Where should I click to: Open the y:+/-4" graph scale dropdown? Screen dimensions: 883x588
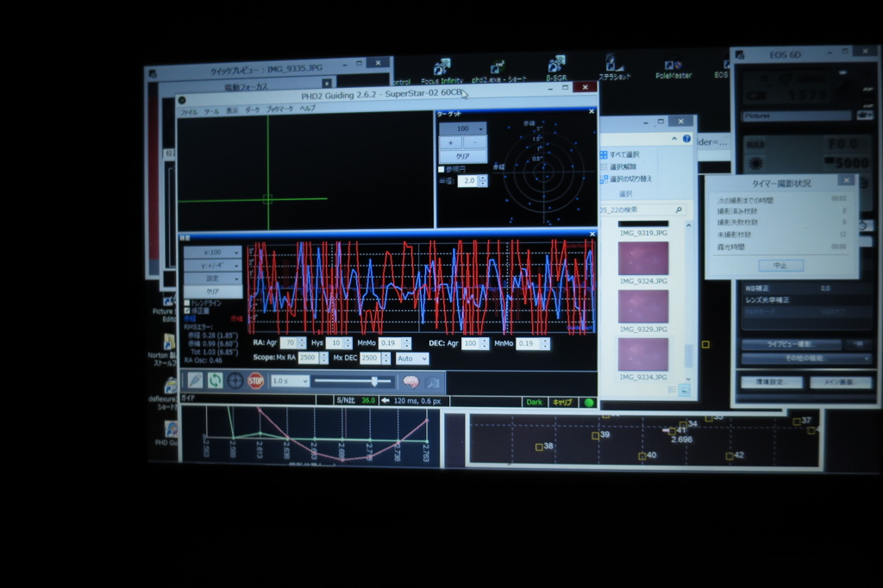[x=213, y=266]
